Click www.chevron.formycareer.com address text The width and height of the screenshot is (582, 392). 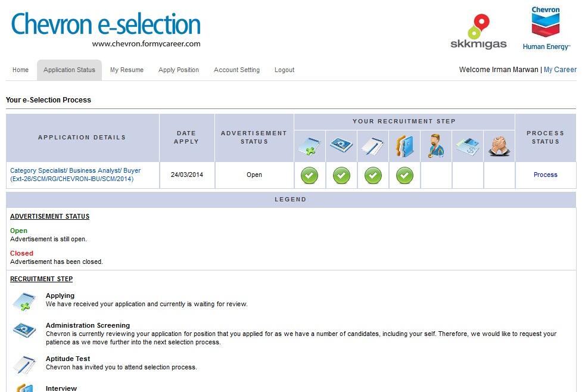(146, 44)
